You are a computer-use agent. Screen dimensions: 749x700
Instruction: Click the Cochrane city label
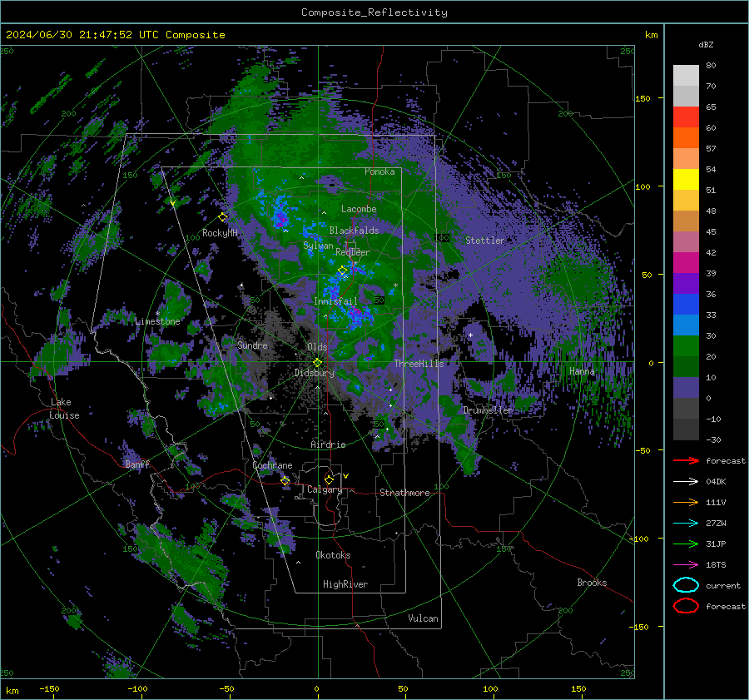click(272, 465)
